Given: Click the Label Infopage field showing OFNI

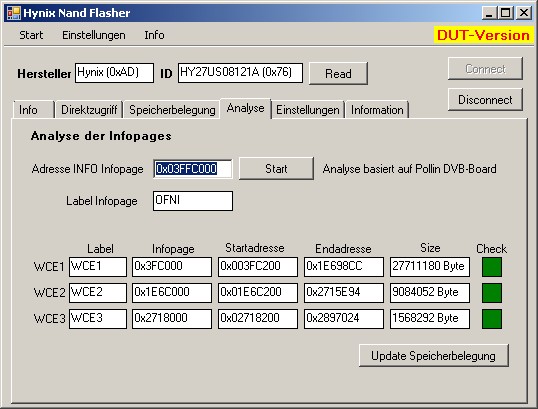Looking at the screenshot, I should click(193, 201).
